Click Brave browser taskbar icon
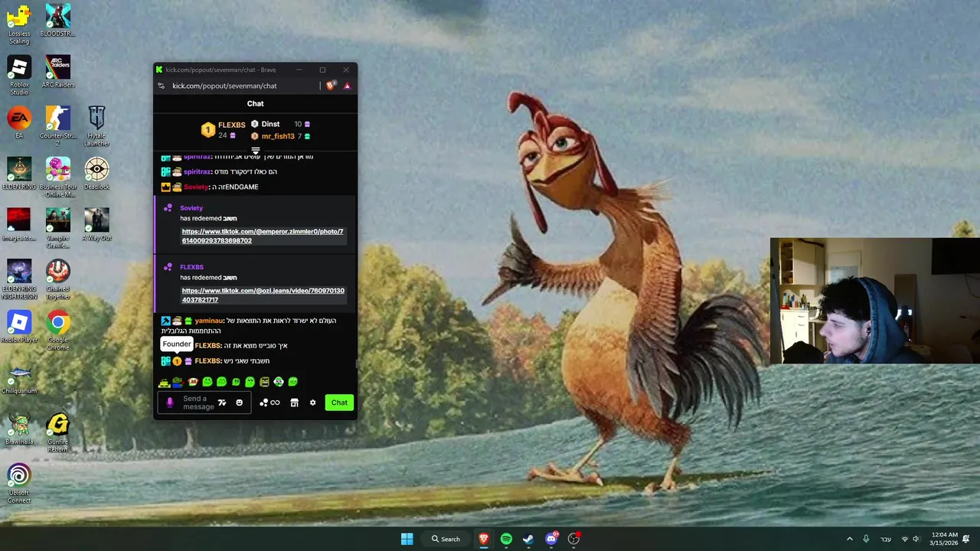980x551 pixels. coord(484,539)
